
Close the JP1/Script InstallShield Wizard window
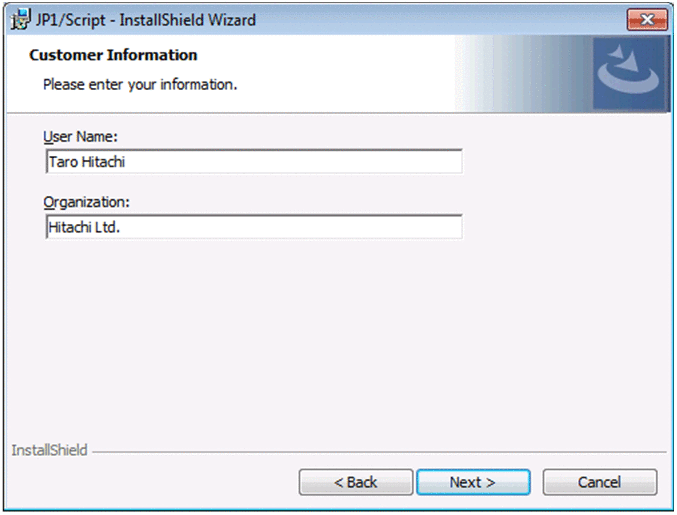647,20
